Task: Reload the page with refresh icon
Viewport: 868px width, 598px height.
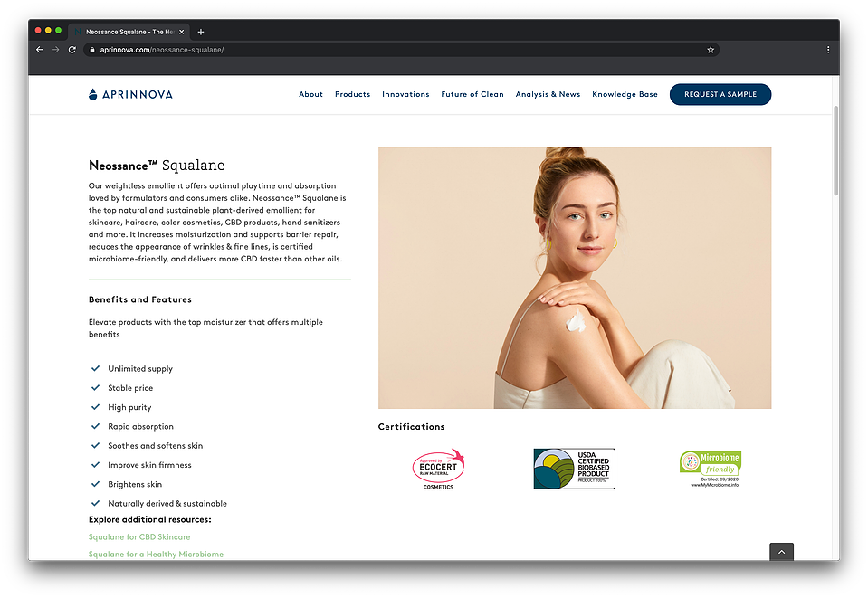Action: (72, 50)
